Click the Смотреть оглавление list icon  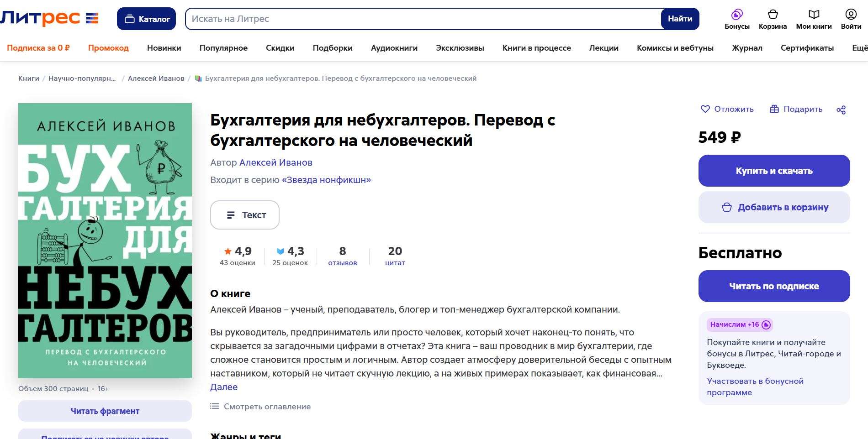(x=215, y=406)
